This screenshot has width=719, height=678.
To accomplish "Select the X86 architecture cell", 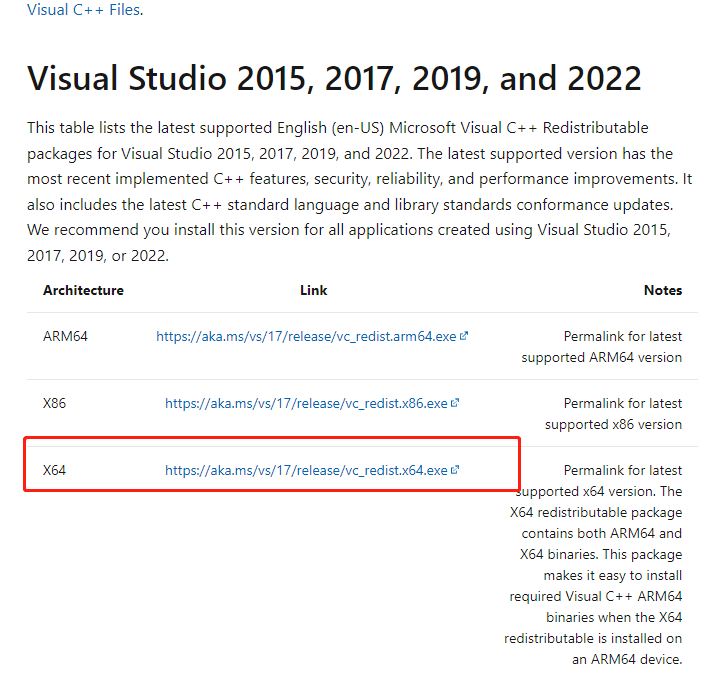I will pyautogui.click(x=54, y=403).
